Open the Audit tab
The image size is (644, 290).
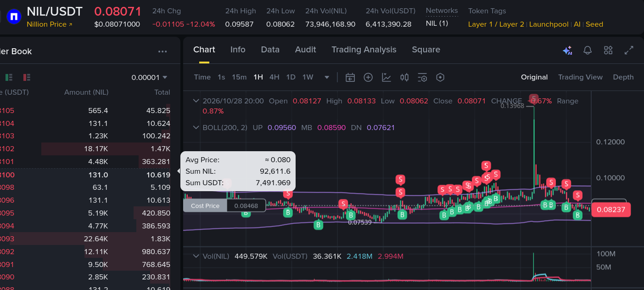[x=306, y=50]
